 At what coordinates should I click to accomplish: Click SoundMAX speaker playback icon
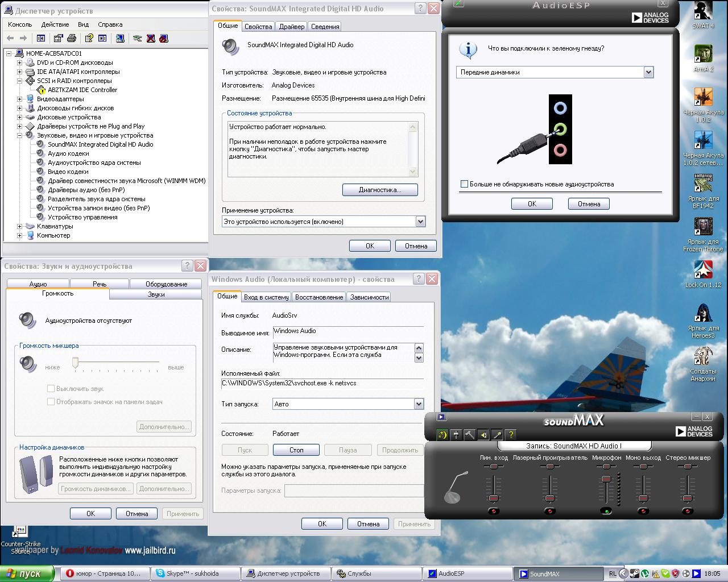coord(483,435)
